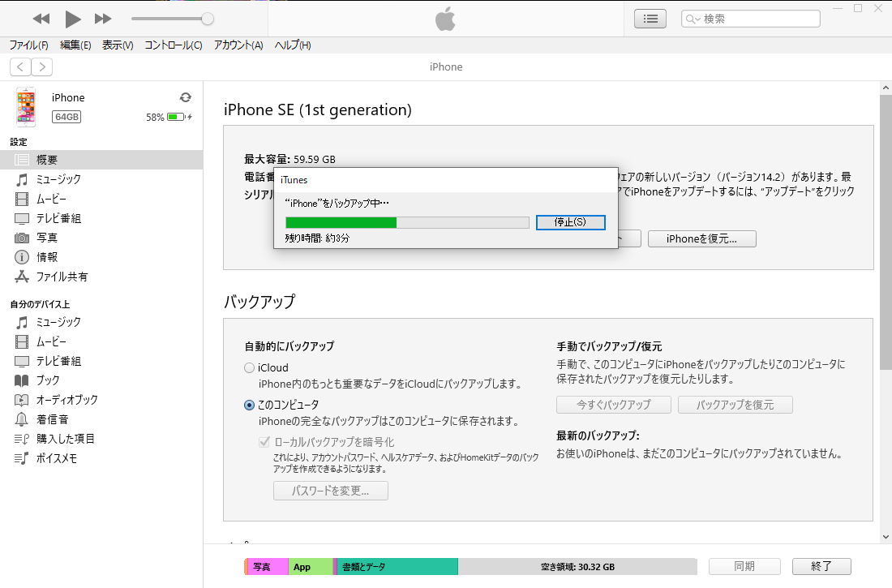Open the 編集 menu
The image size is (892, 588).
75,45
